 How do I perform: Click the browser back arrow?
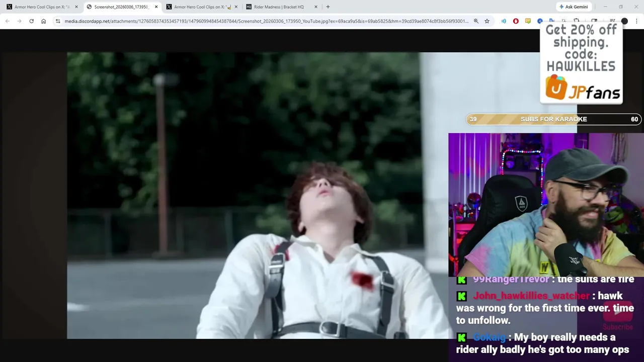[7, 21]
